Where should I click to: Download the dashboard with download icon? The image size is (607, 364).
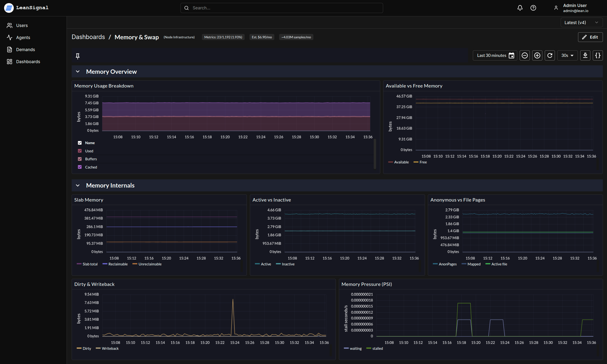[585, 55]
